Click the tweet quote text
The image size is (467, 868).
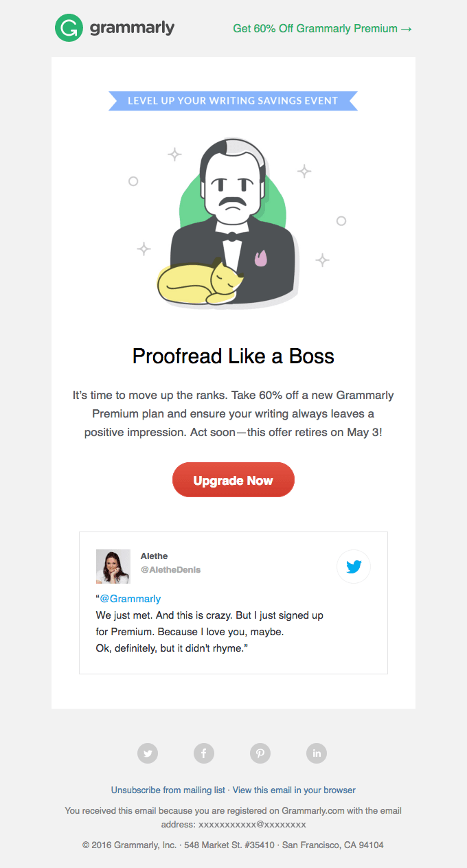pos(209,632)
